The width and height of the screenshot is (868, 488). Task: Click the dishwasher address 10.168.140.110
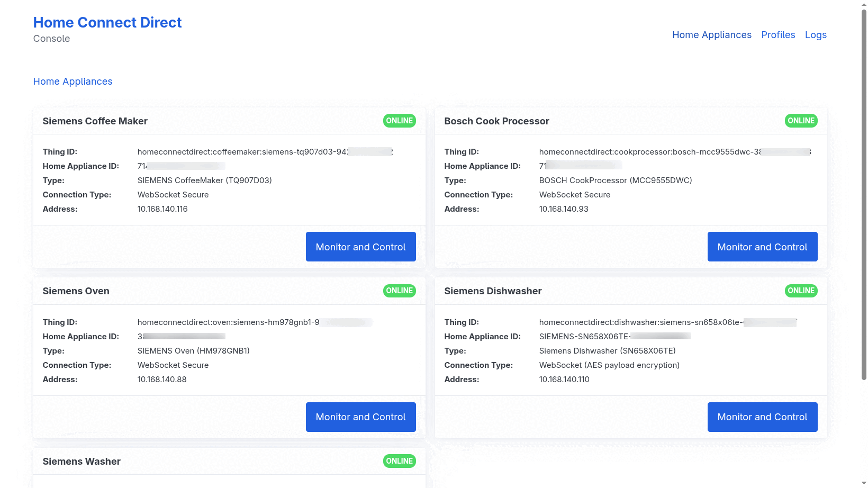click(x=564, y=379)
